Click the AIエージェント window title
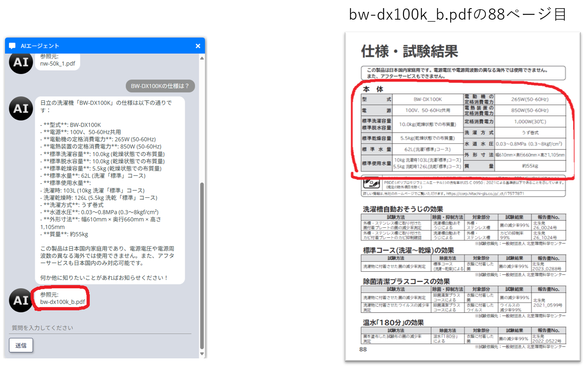 40,46
